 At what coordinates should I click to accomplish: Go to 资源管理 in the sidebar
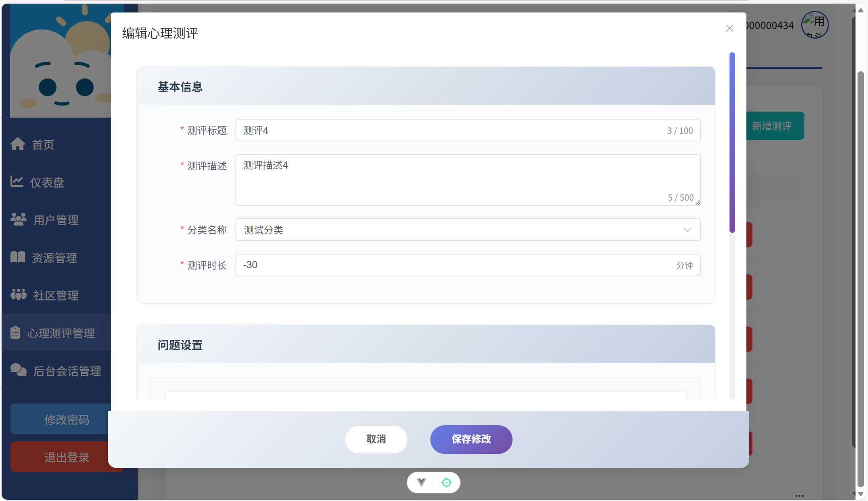click(x=56, y=258)
